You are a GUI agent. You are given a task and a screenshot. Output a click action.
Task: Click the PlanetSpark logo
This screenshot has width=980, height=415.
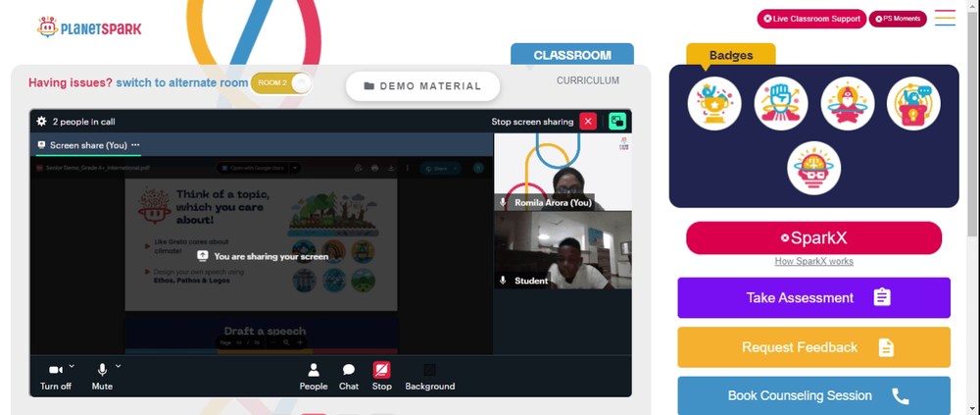click(x=89, y=27)
